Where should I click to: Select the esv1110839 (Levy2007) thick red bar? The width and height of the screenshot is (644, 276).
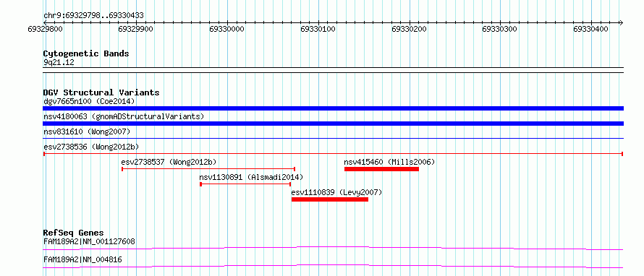(330, 199)
